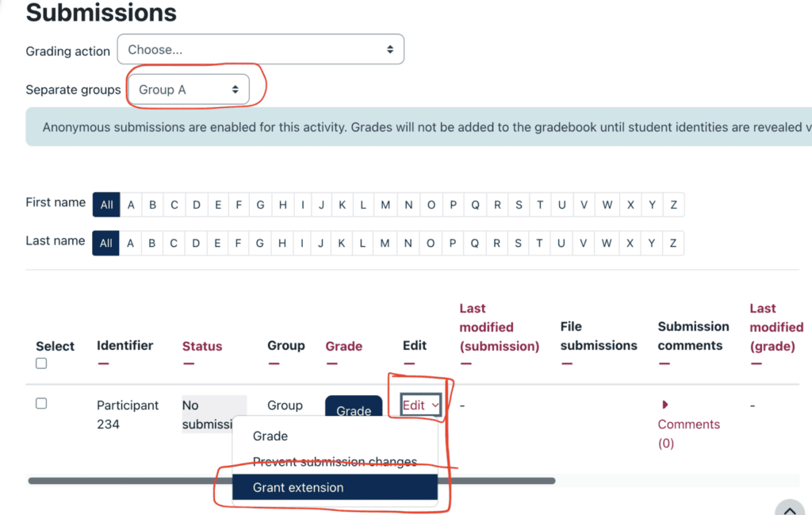Open the Separate groups Group A dropdown
The height and width of the screenshot is (515, 812).
pyautogui.click(x=189, y=90)
